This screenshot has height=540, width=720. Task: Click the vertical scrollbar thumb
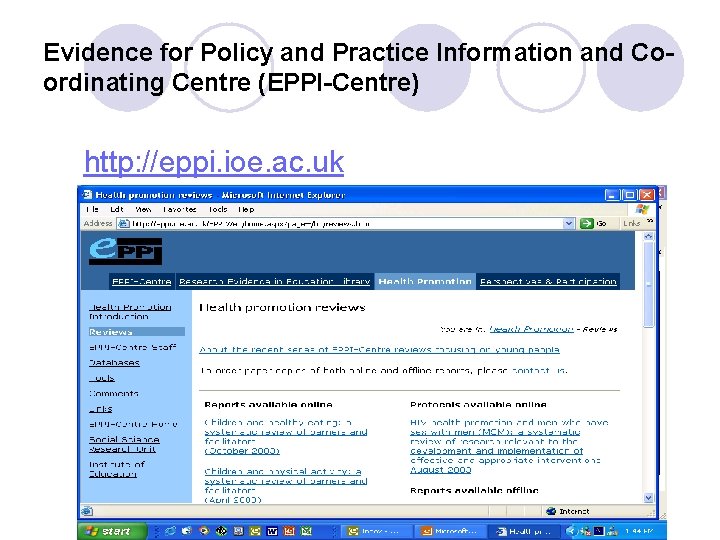coord(648,285)
